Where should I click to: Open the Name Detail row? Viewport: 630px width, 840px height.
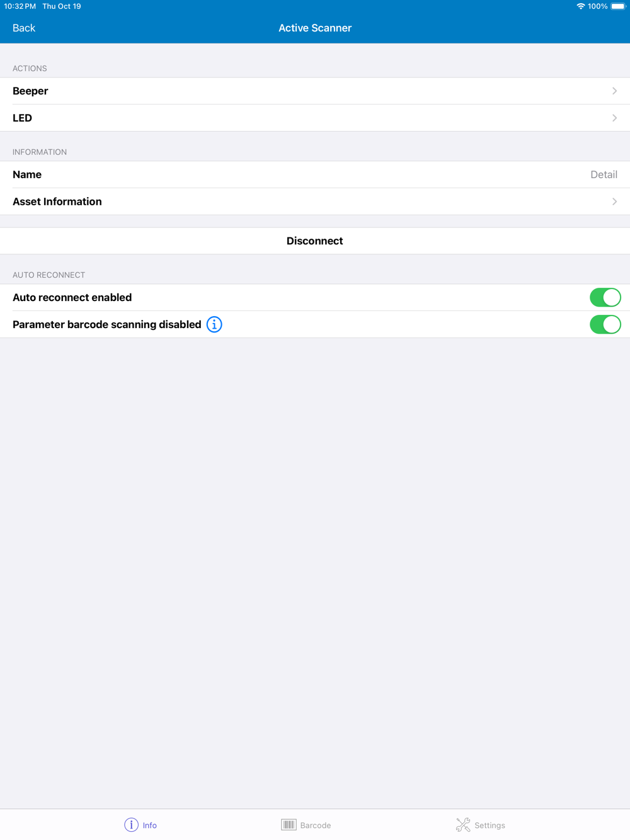pos(315,174)
